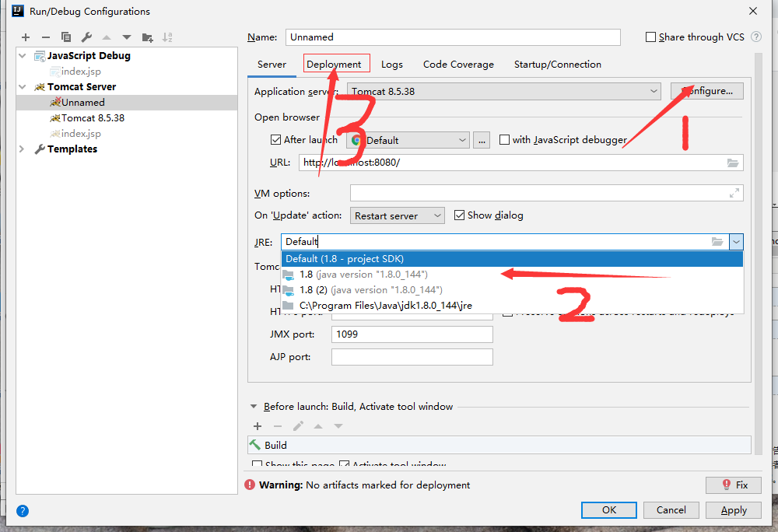Click the Fix button
778x532 pixels.
coord(734,485)
